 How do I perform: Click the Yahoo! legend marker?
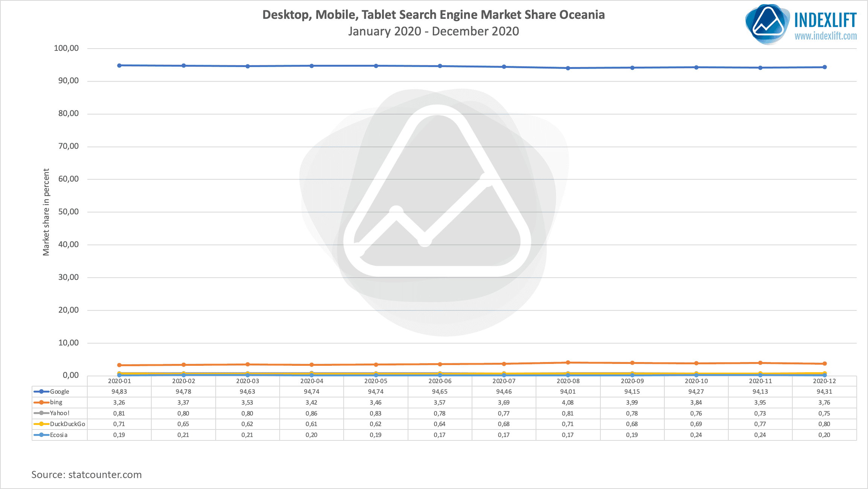click(41, 413)
